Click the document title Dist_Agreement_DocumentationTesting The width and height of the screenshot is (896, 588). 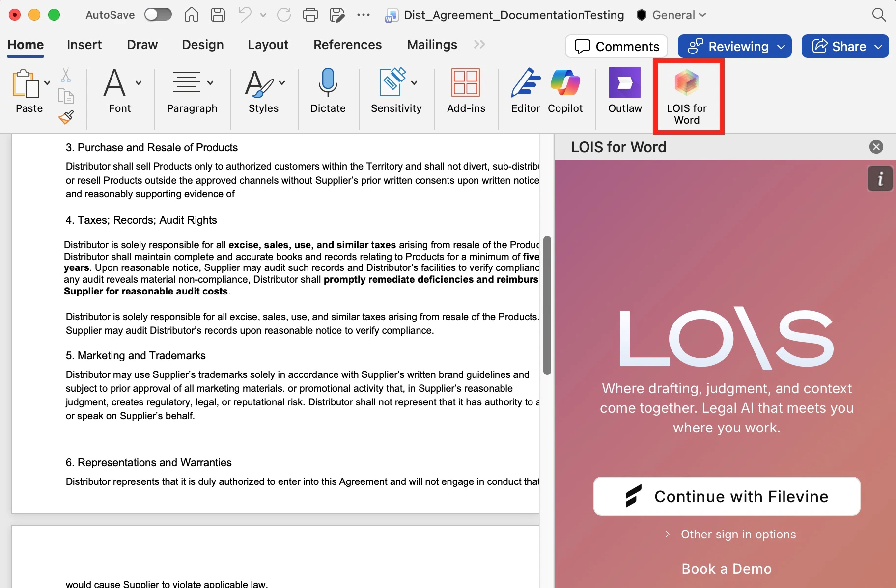click(514, 15)
